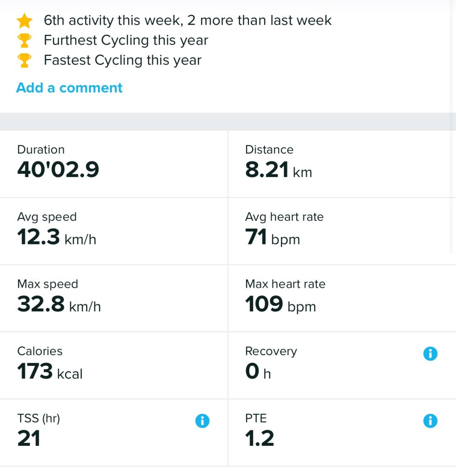The width and height of the screenshot is (456, 476).
Task: Tap the Max speed 32.8 km/h value
Action: 59,305
